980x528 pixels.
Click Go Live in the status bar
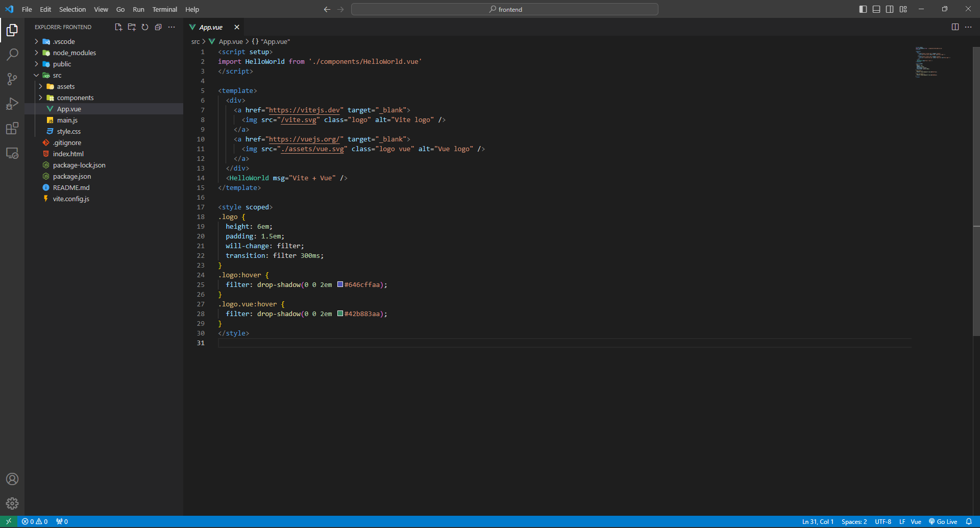pos(943,521)
